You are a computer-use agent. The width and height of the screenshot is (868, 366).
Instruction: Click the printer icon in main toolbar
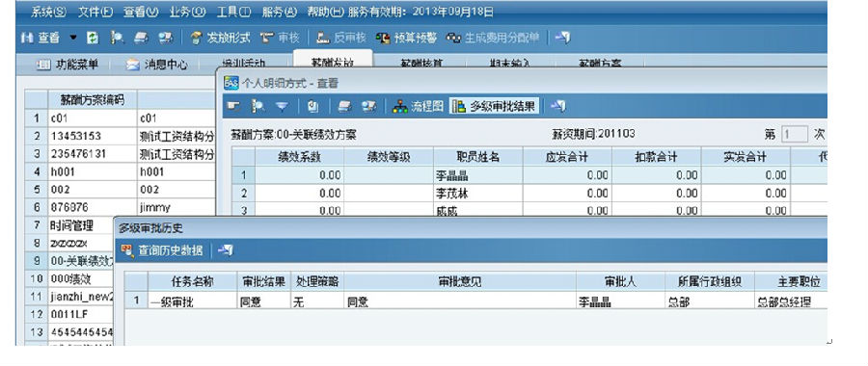(x=141, y=38)
